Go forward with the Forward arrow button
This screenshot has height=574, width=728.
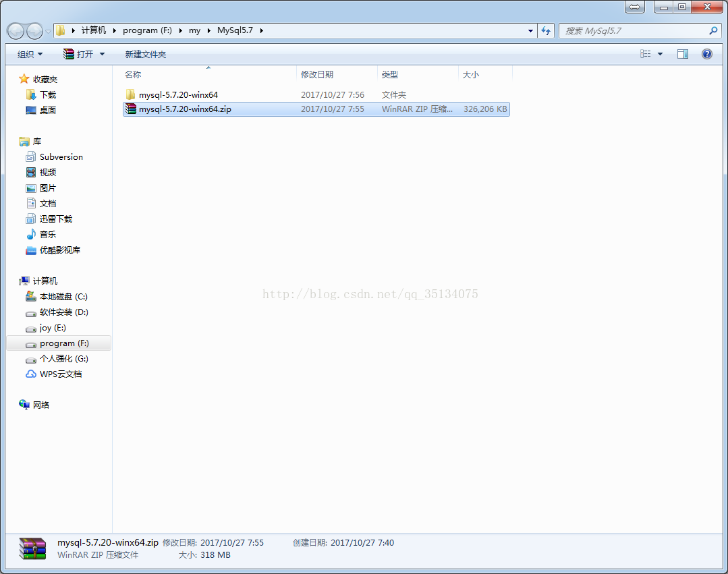pos(35,31)
